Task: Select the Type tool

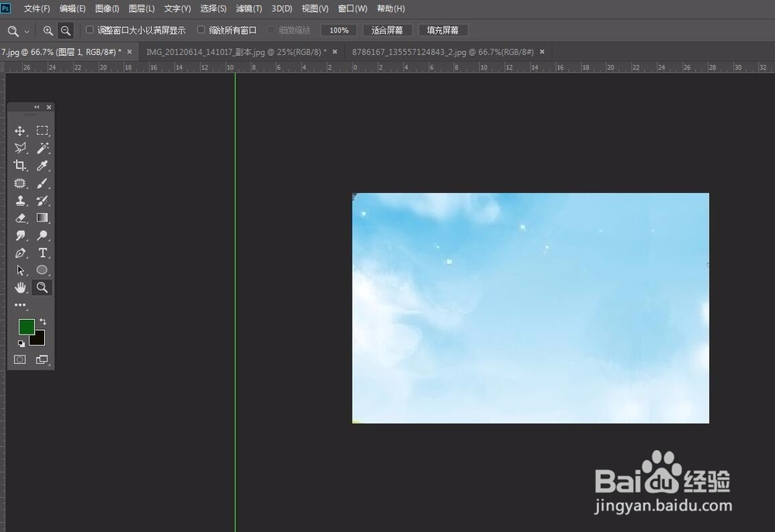Action: 43,253
